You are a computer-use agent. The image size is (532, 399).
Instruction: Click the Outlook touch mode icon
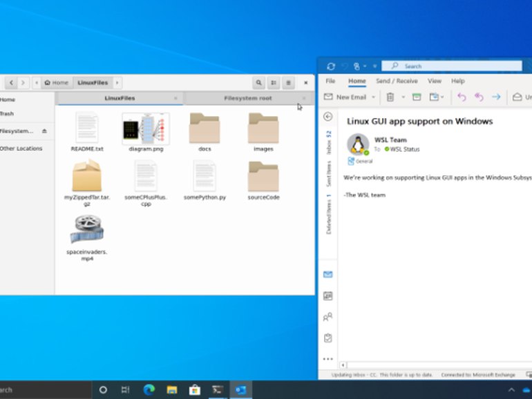(357, 66)
